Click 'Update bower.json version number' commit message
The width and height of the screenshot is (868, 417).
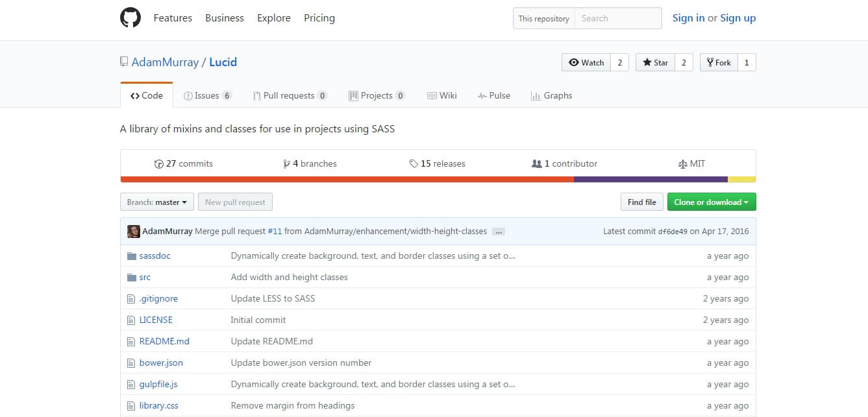pyautogui.click(x=301, y=363)
